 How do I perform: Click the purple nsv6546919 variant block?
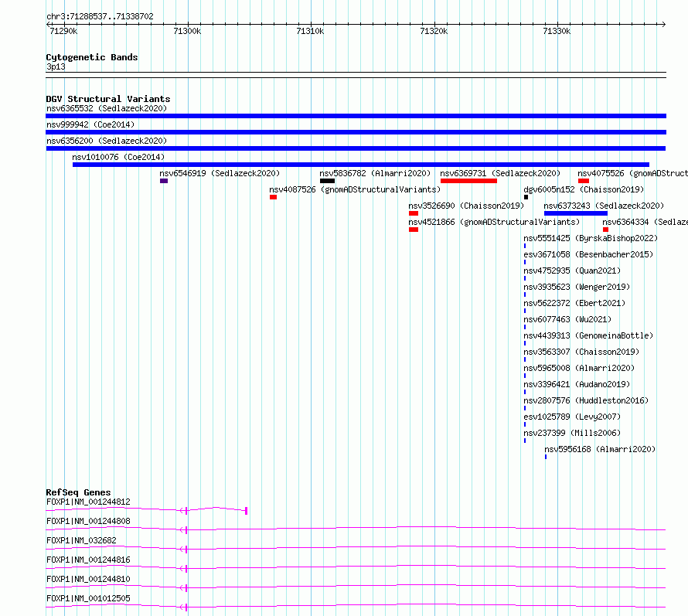[x=164, y=181]
